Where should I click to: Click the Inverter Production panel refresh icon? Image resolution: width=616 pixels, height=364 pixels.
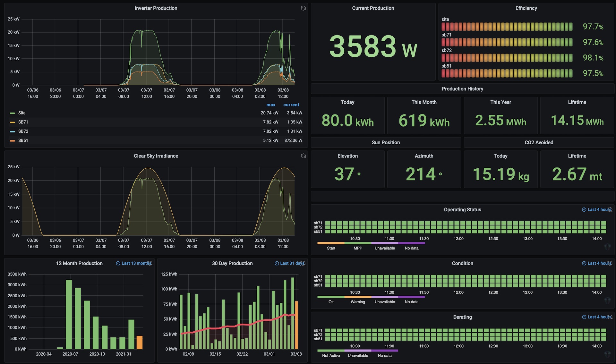[303, 8]
